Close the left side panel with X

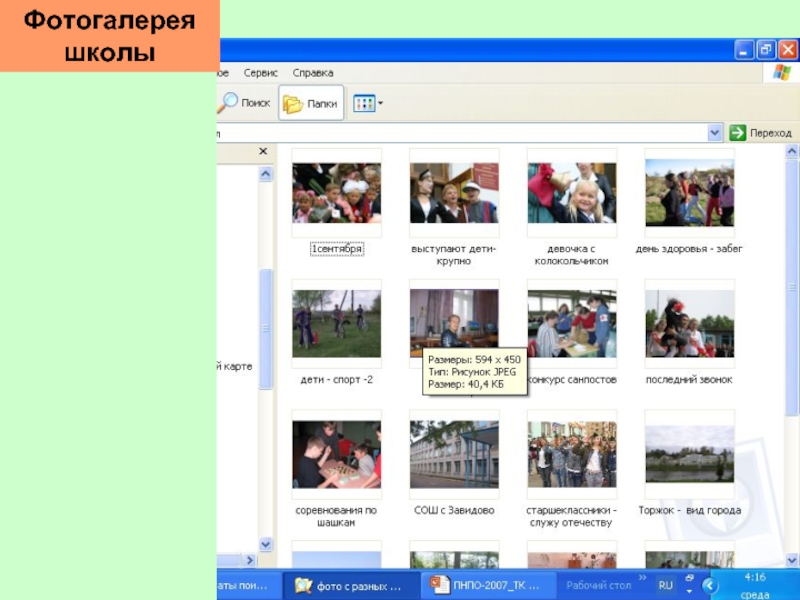pyautogui.click(x=264, y=152)
